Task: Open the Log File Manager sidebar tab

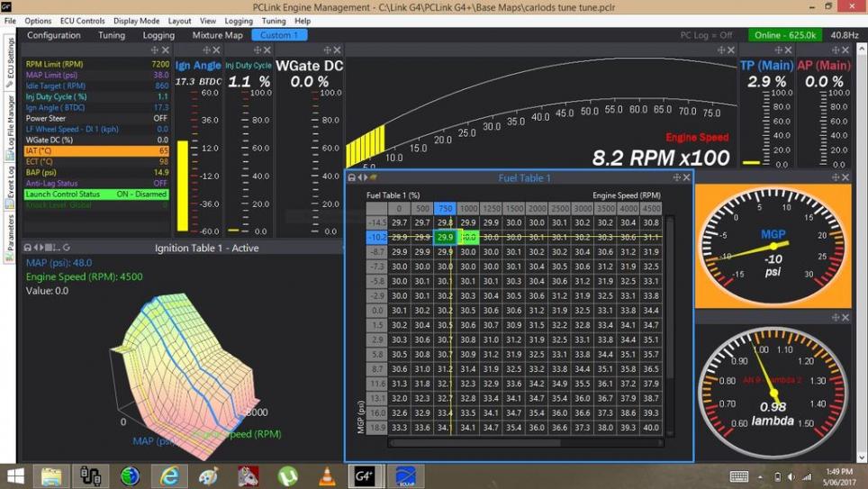Action: click(x=9, y=127)
